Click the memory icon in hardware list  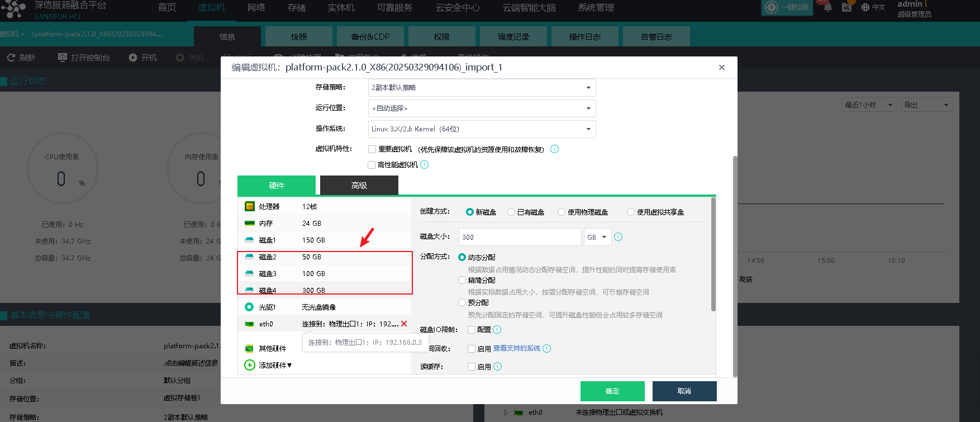[250, 223]
